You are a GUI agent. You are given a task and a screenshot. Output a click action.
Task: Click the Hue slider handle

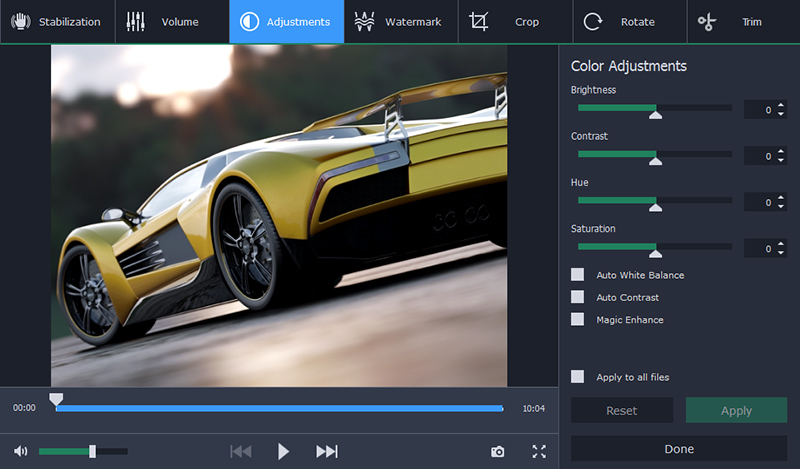click(655, 206)
